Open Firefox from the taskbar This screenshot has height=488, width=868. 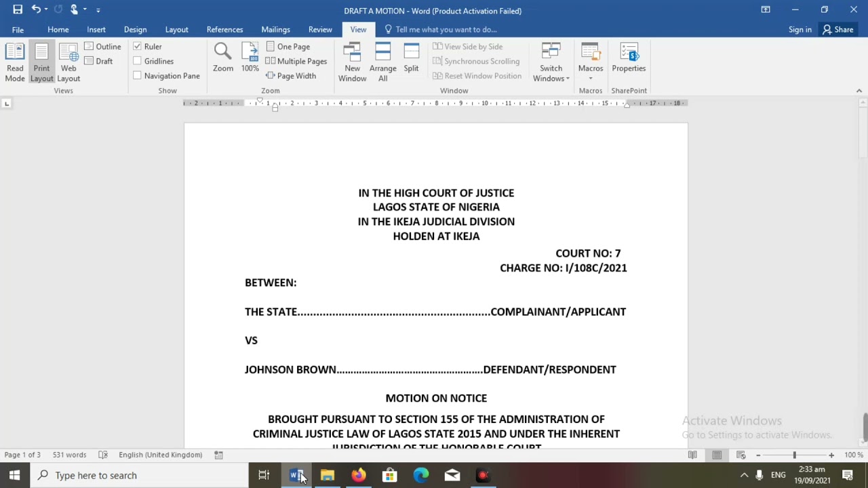359,475
